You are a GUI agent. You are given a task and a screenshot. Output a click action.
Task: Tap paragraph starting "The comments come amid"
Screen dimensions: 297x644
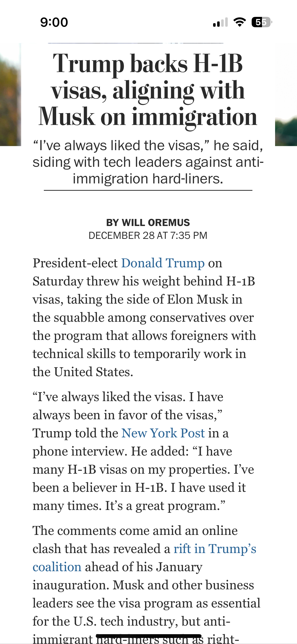point(135,531)
